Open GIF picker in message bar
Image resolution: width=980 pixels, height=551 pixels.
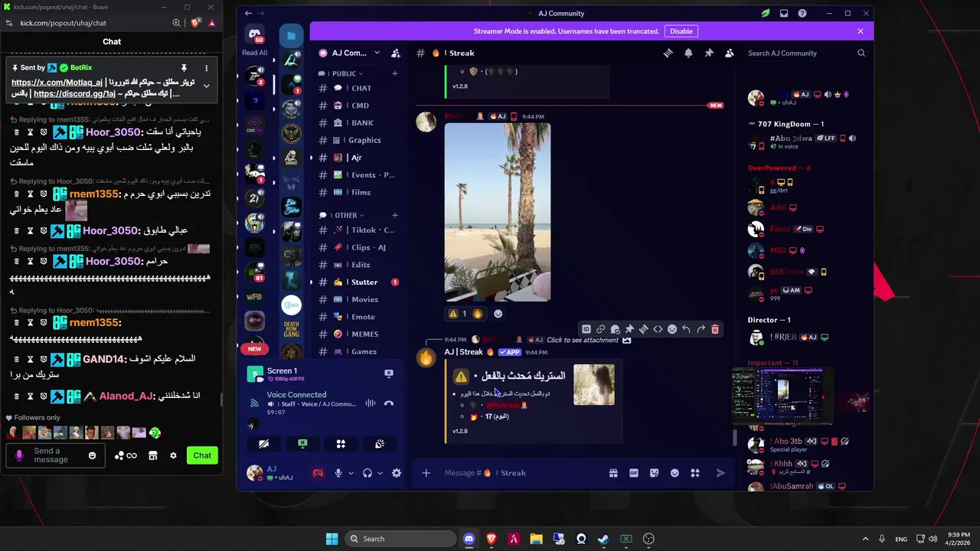coord(634,473)
